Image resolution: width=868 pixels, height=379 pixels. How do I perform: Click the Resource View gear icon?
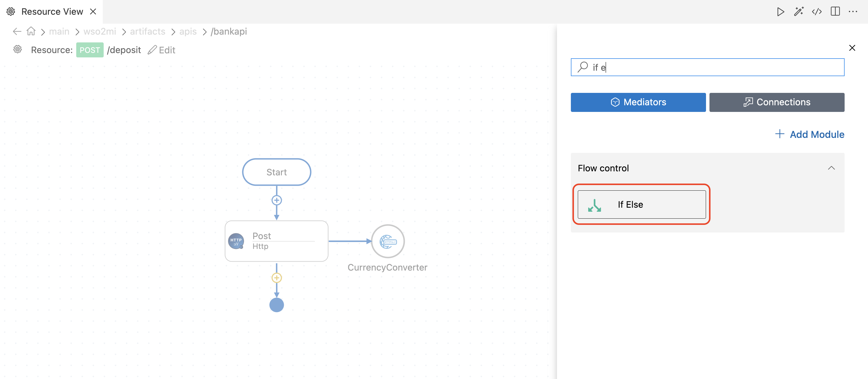[x=11, y=12]
